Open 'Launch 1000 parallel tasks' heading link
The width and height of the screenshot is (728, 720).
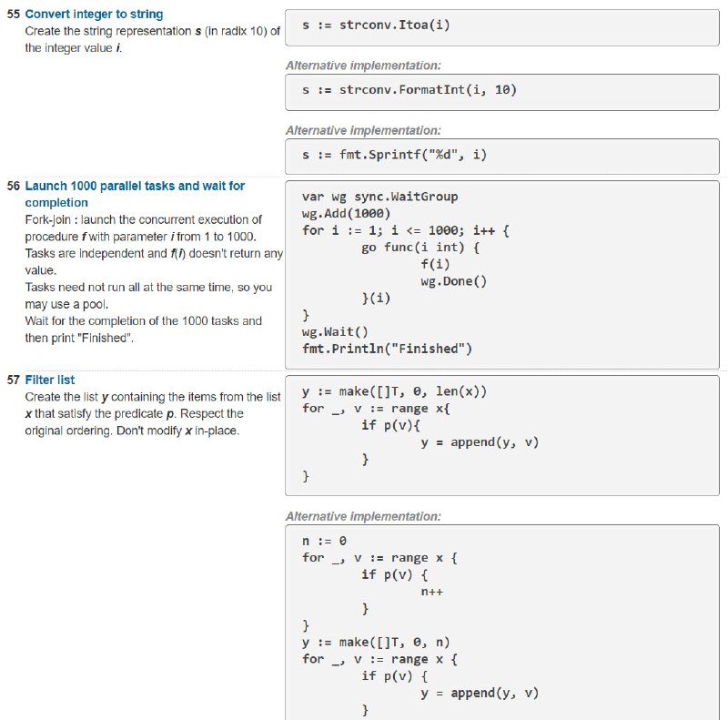coord(135,194)
